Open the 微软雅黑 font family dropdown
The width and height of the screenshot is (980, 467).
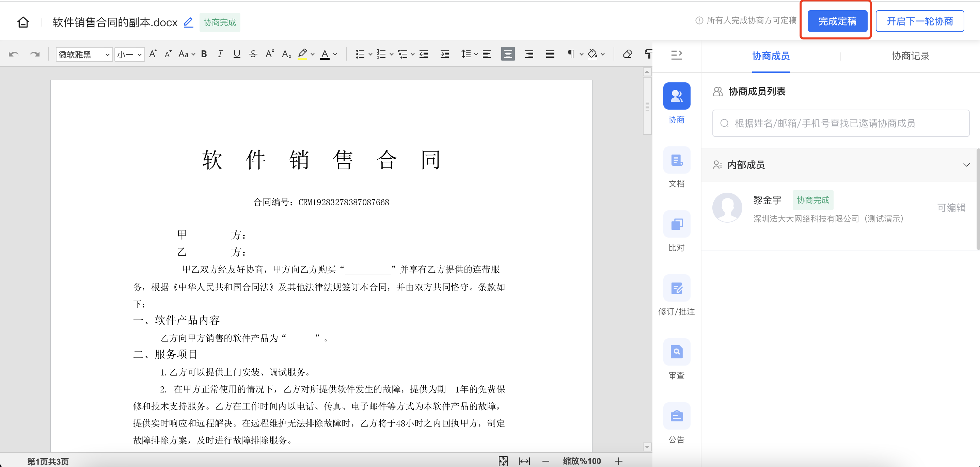pos(84,54)
